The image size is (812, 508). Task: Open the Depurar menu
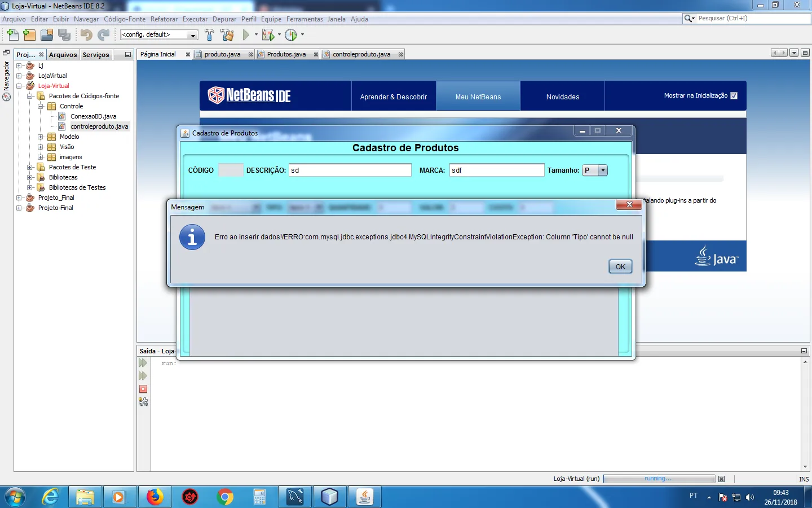click(224, 19)
